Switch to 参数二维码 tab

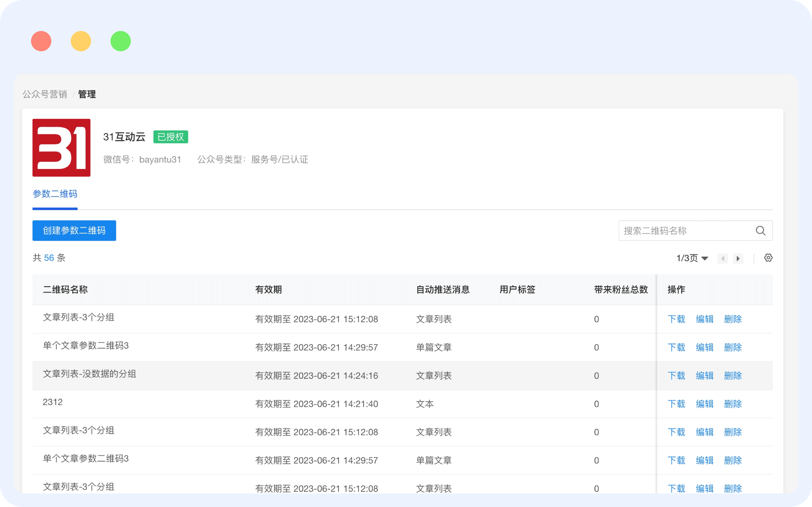coord(55,194)
